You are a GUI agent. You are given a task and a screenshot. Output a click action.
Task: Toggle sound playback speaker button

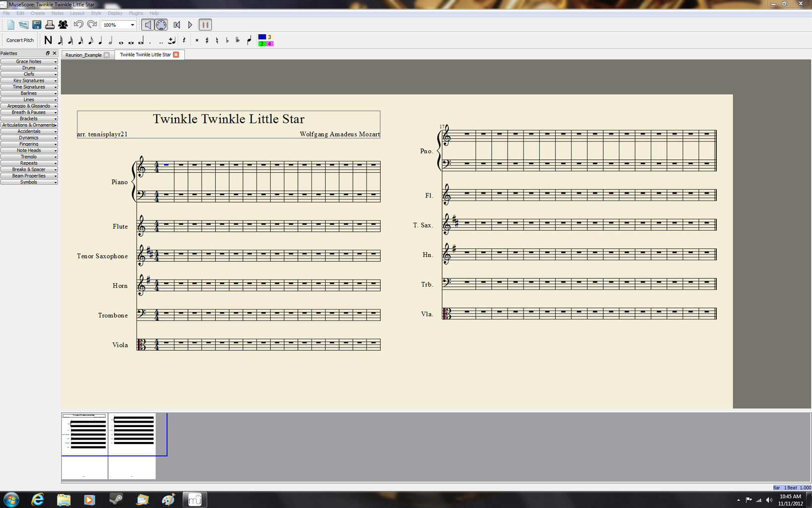147,25
